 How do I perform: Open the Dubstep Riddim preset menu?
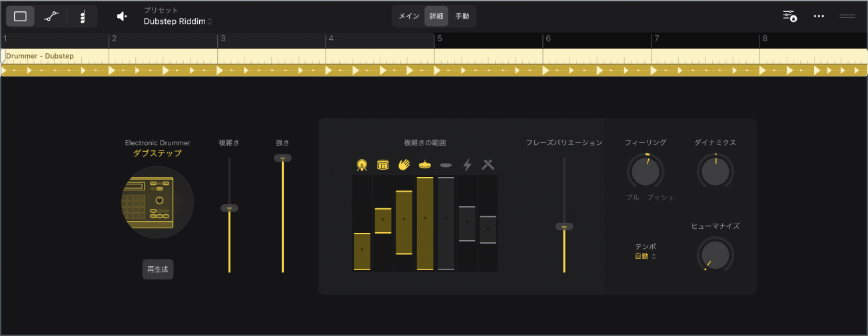[x=178, y=21]
